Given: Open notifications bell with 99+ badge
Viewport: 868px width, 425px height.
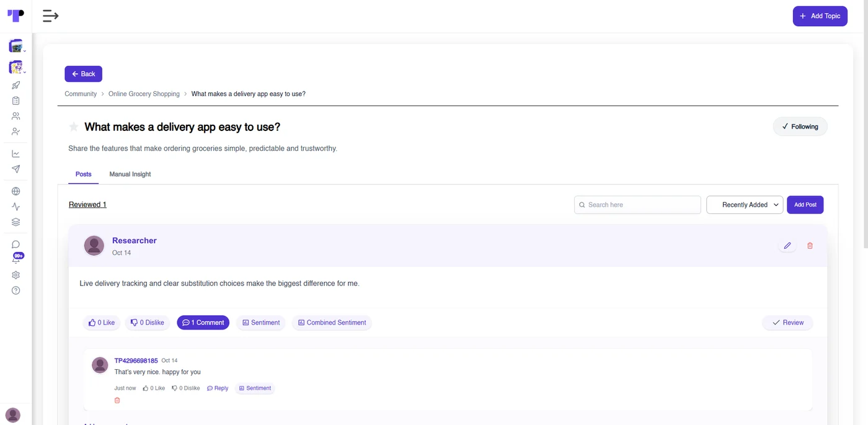Looking at the screenshot, I should point(17,258).
